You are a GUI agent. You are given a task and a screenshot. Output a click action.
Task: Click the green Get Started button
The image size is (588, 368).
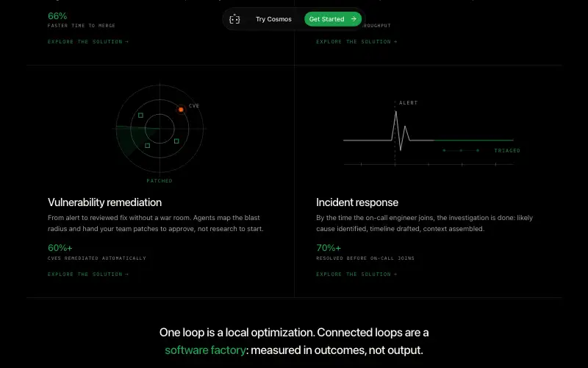(x=333, y=19)
